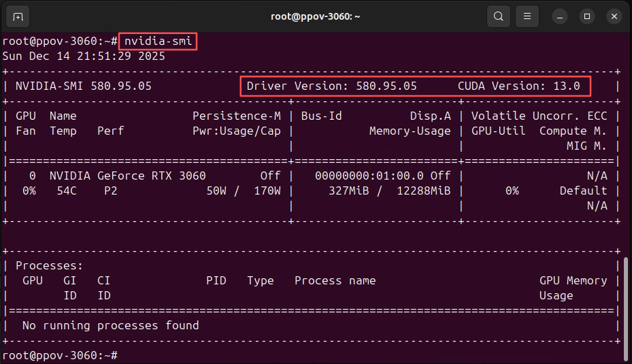Click the Default compute mode value

583,191
